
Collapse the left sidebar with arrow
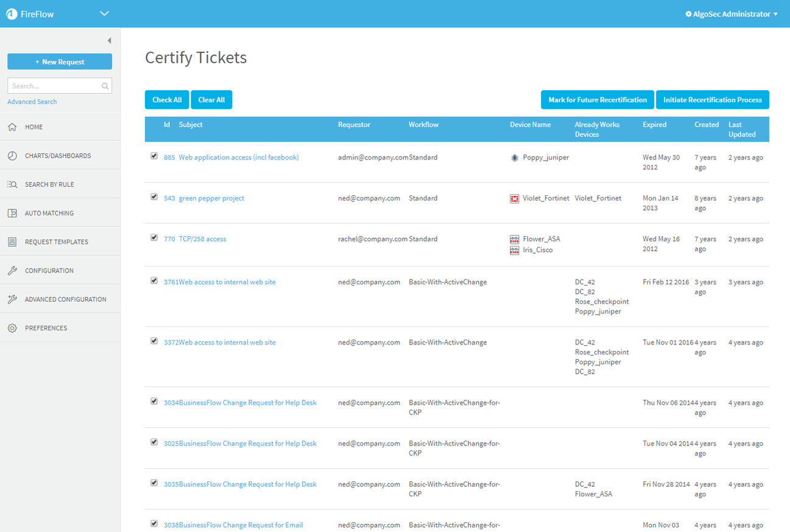[x=109, y=41]
